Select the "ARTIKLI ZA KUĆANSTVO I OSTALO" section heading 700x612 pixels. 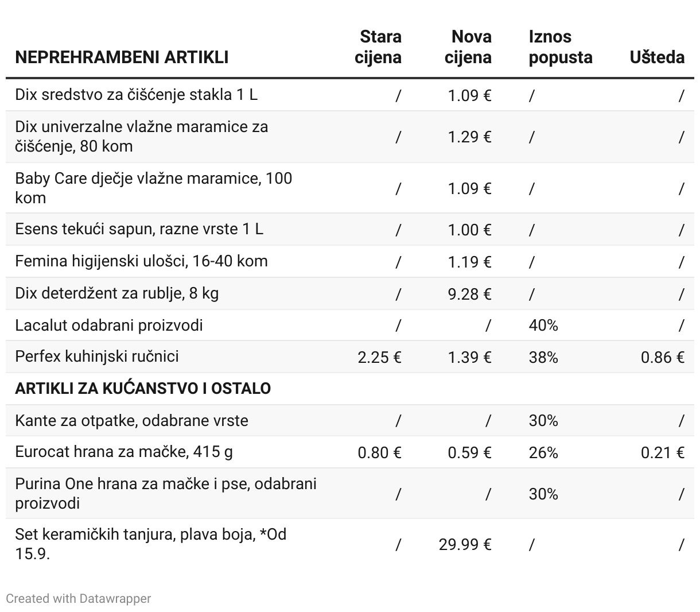tap(143, 389)
